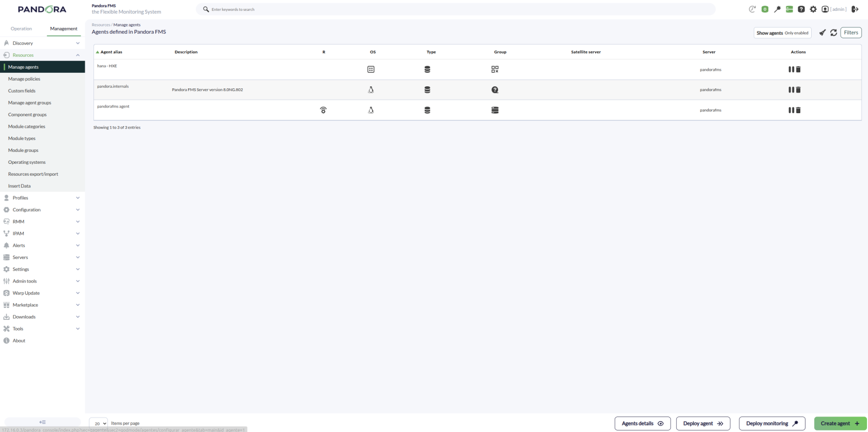Sort by Agent alias column header
Viewport: 868px width, 432px height.
coord(111,52)
